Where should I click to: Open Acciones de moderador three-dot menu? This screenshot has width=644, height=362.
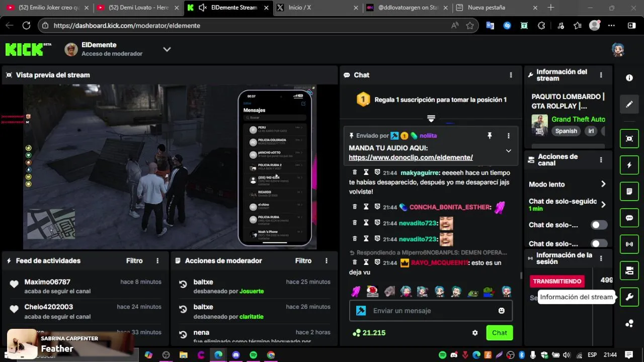327,260
